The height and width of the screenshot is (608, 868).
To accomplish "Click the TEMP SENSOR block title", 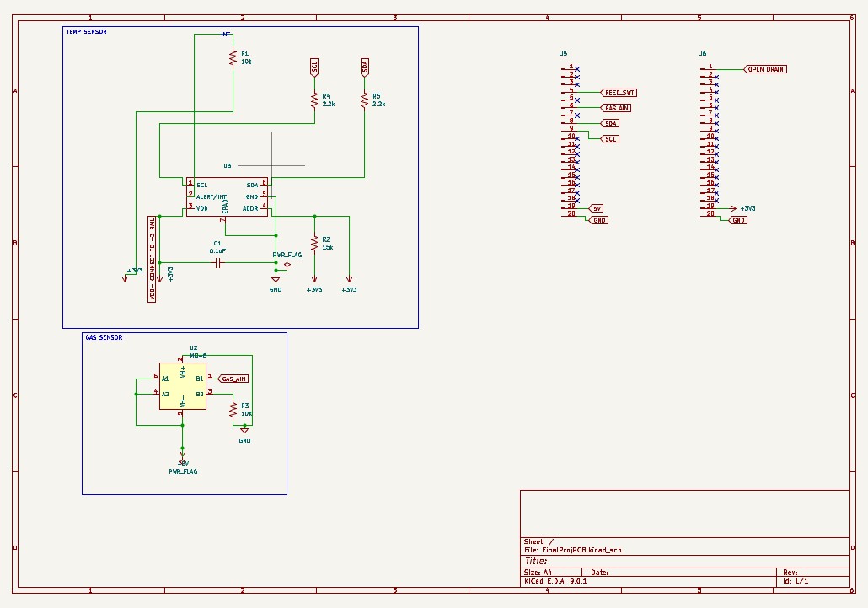I will (x=86, y=32).
